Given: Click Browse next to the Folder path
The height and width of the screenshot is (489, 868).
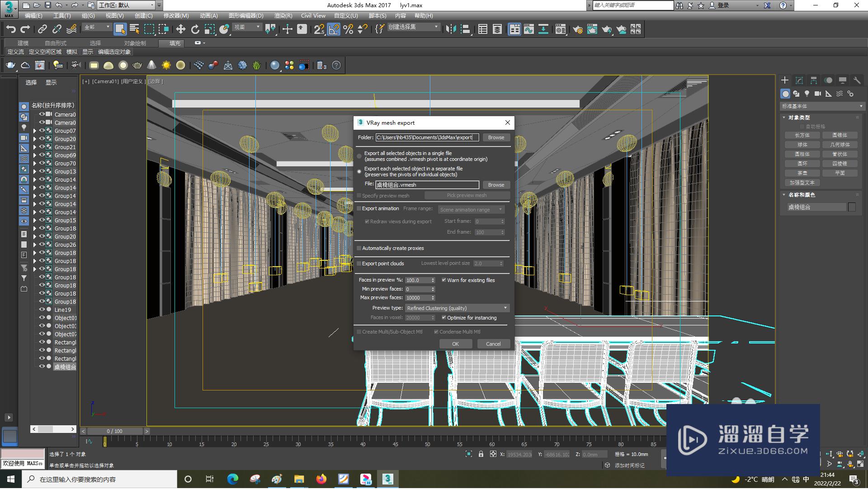Looking at the screenshot, I should 496,137.
